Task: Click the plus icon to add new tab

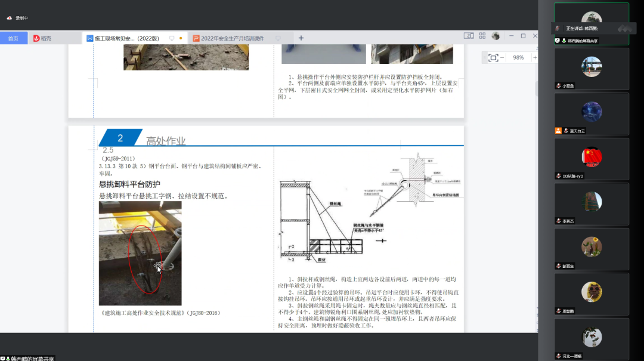Action: pyautogui.click(x=301, y=38)
